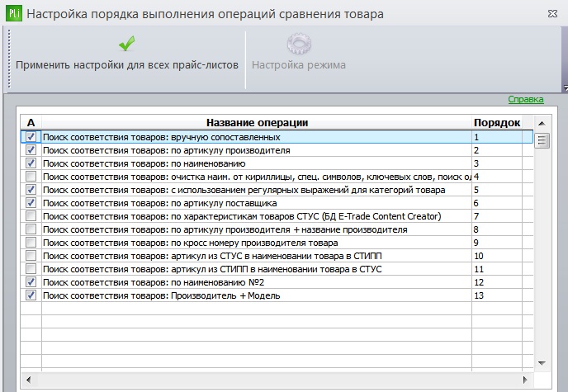This screenshot has height=392, width=568.
Task: Click order cell with value 13
Action: tap(497, 295)
